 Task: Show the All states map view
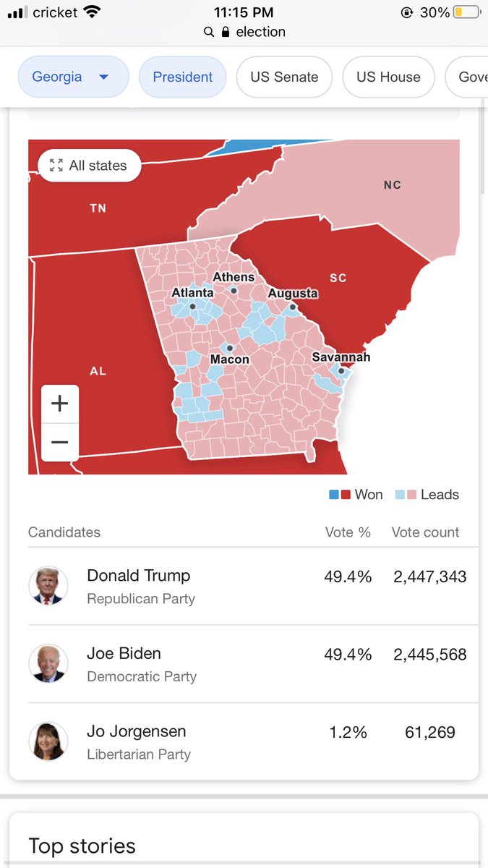pyautogui.click(x=89, y=166)
